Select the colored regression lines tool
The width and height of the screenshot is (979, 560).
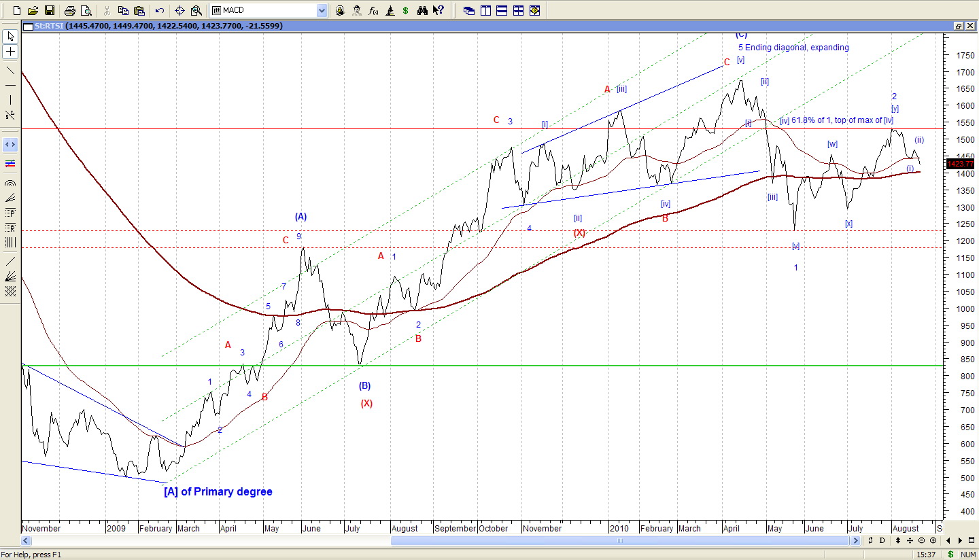point(10,164)
